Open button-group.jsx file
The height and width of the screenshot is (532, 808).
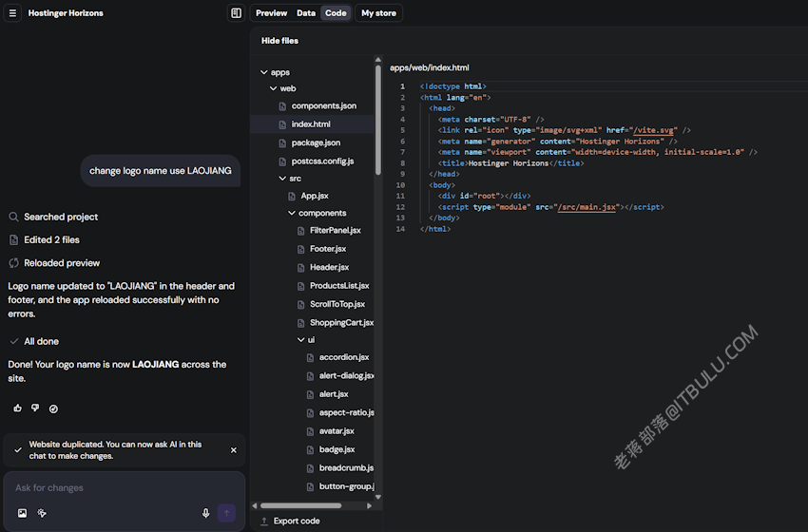point(346,486)
